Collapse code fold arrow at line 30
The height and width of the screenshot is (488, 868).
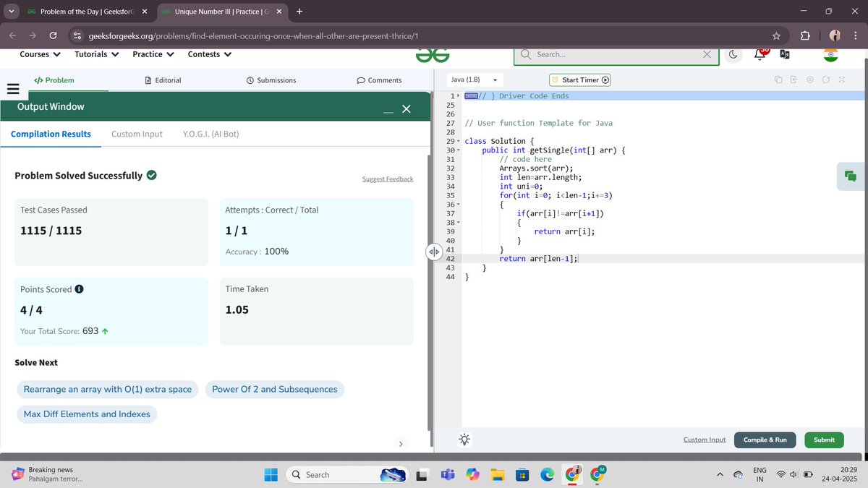click(459, 150)
